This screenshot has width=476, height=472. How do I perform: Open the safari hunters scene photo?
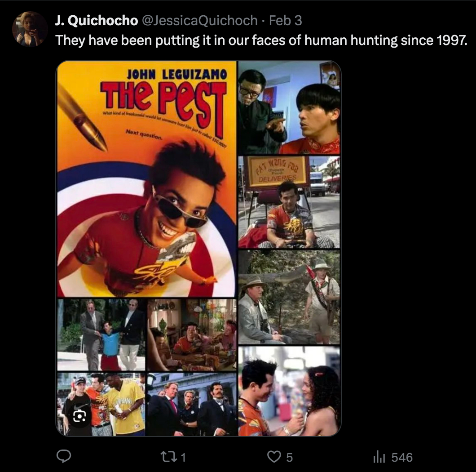(x=289, y=297)
